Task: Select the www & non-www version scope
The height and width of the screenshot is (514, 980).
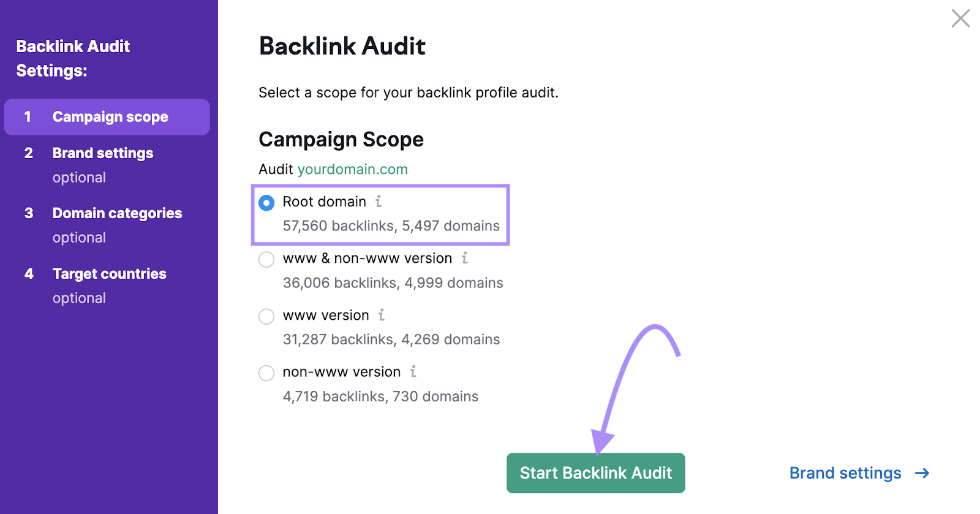Action: point(266,259)
